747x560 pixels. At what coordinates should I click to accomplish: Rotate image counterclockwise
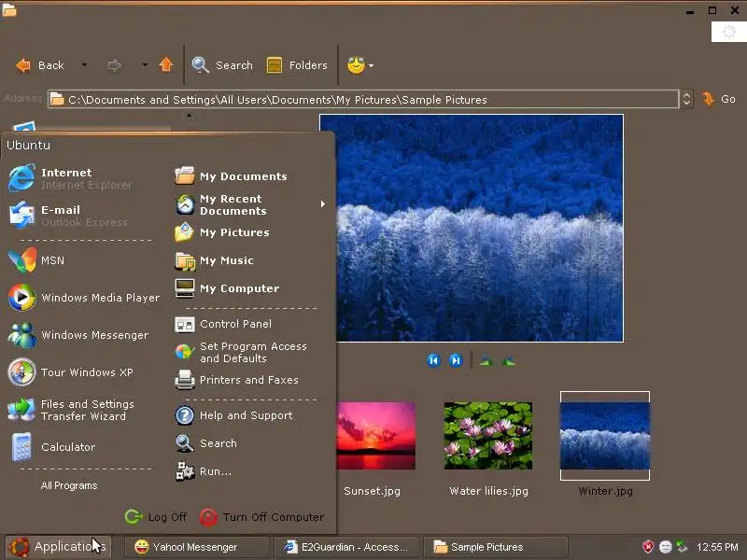click(x=508, y=361)
